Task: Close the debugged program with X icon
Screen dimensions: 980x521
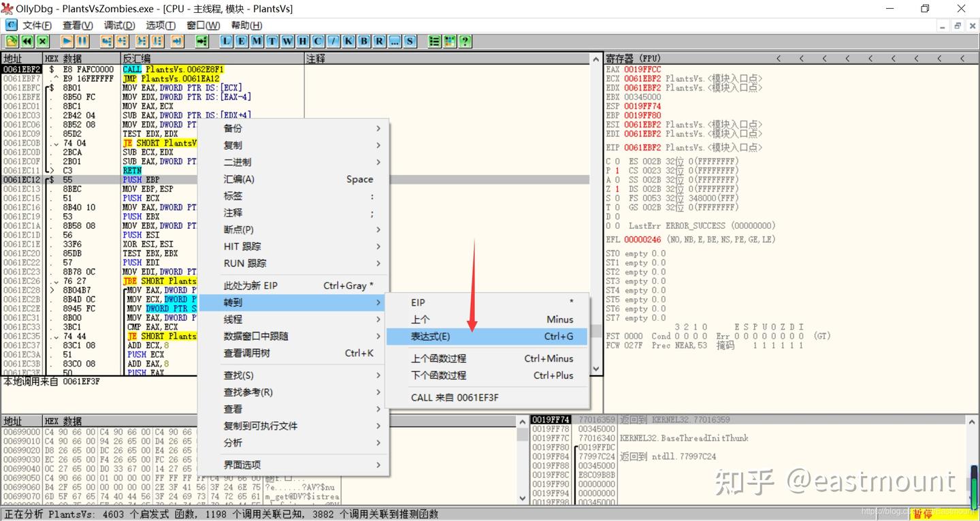Action: (x=42, y=41)
